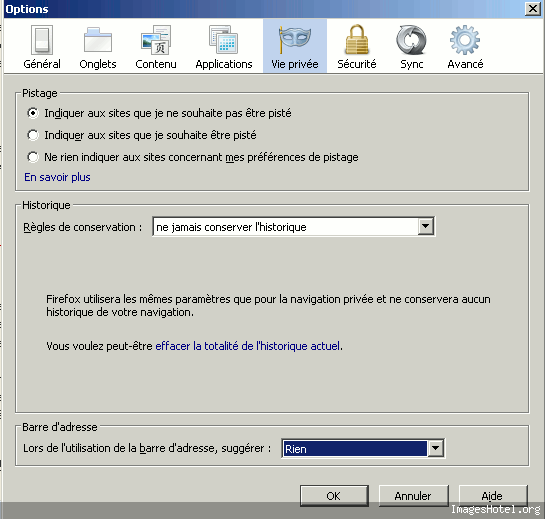The height and width of the screenshot is (519, 545).
Task: Select 'je ne souhaite pas être pisté' option
Action: tap(159, 113)
